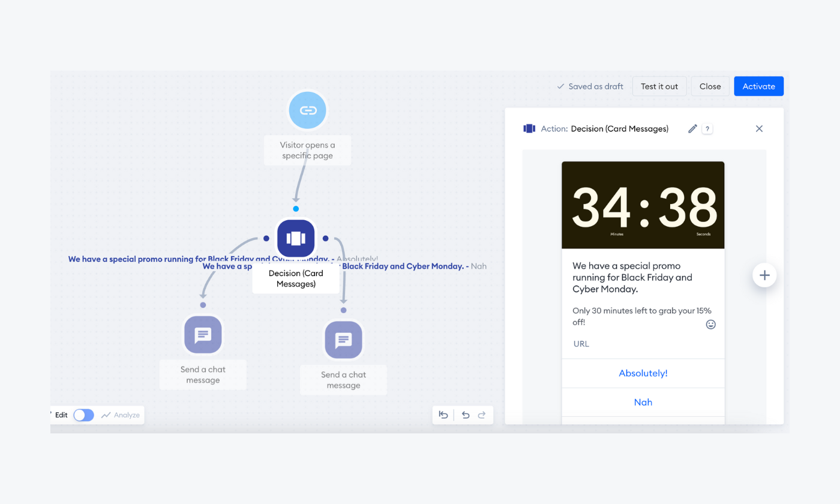Click the right Send a chat message label
Viewport: 840px width, 504px height.
click(343, 380)
